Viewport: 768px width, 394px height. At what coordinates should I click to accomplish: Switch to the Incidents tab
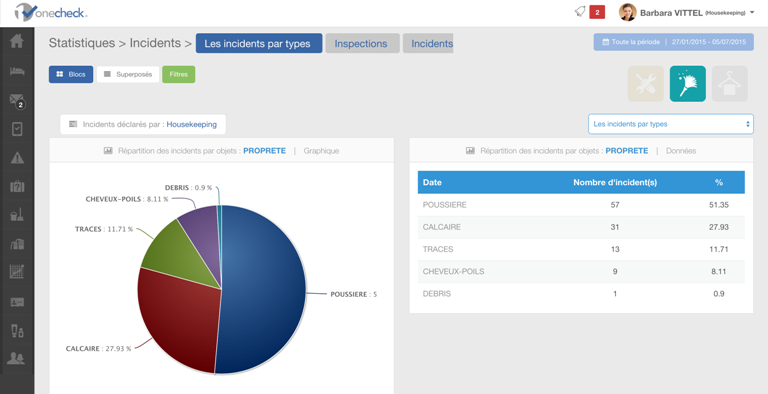[x=428, y=43]
